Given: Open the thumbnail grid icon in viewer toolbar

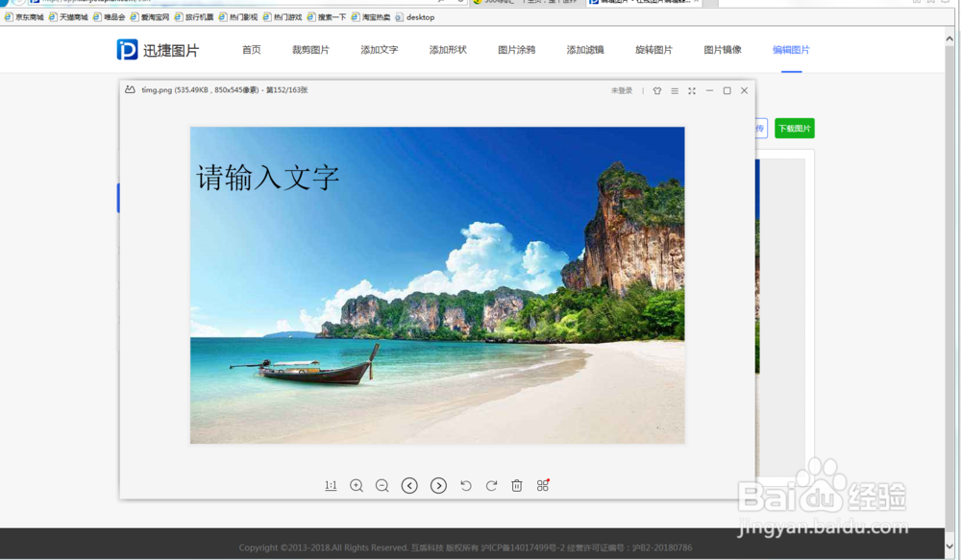Looking at the screenshot, I should click(x=543, y=485).
